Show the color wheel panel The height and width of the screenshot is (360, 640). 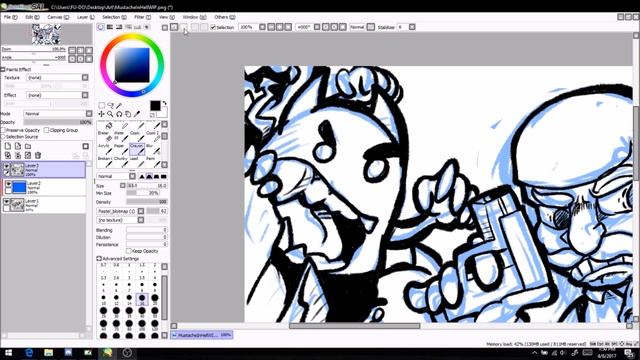[x=101, y=27]
